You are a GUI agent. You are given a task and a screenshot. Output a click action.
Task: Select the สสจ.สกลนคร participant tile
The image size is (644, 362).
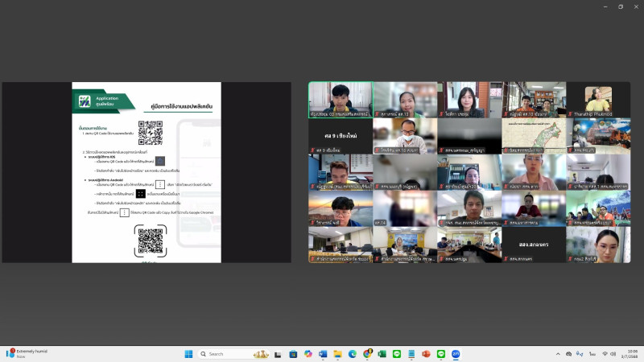pyautogui.click(x=534, y=245)
